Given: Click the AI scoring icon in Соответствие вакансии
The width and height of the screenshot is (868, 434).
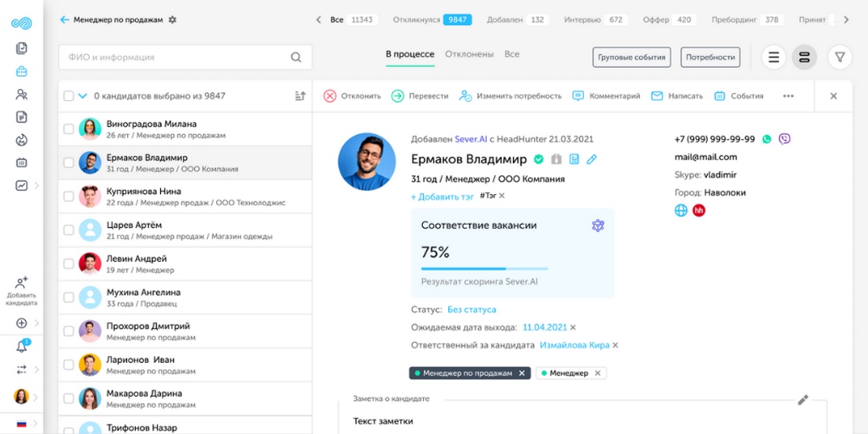Looking at the screenshot, I should pyautogui.click(x=598, y=226).
